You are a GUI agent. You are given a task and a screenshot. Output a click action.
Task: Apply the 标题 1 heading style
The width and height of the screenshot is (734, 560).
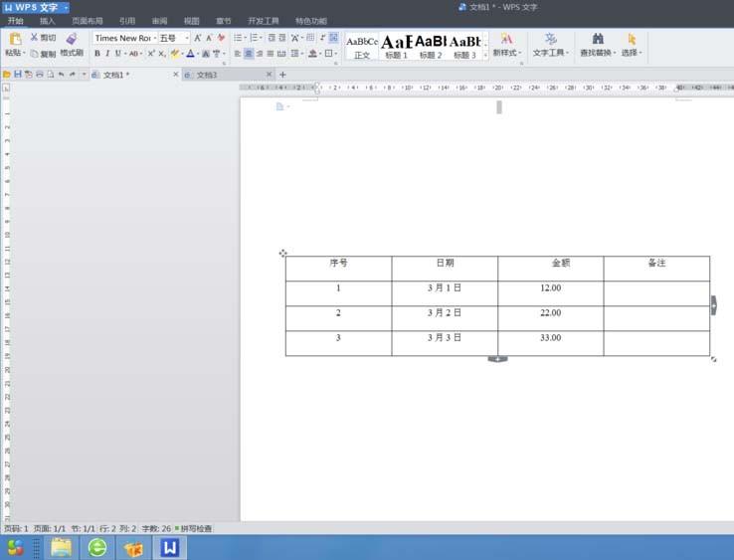396,46
